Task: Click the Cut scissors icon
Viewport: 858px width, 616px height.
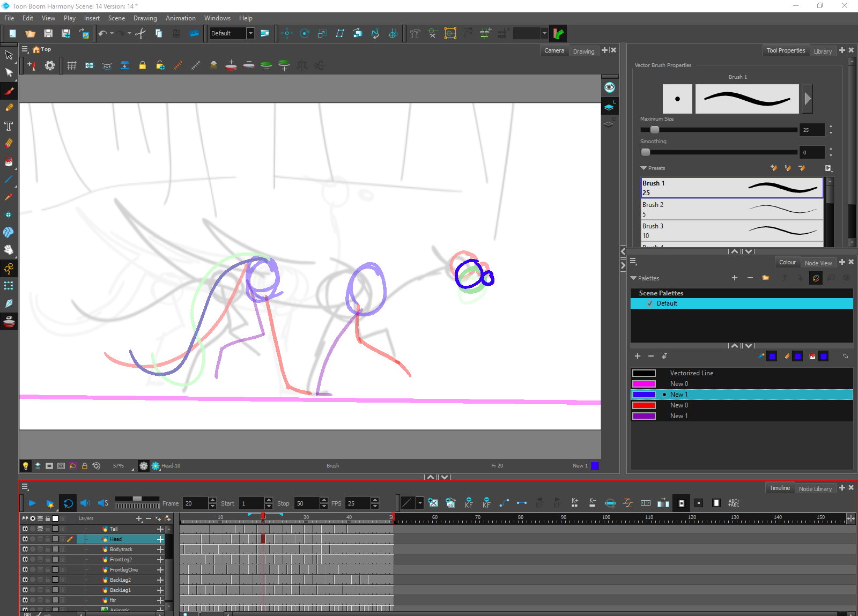Action: [140, 33]
